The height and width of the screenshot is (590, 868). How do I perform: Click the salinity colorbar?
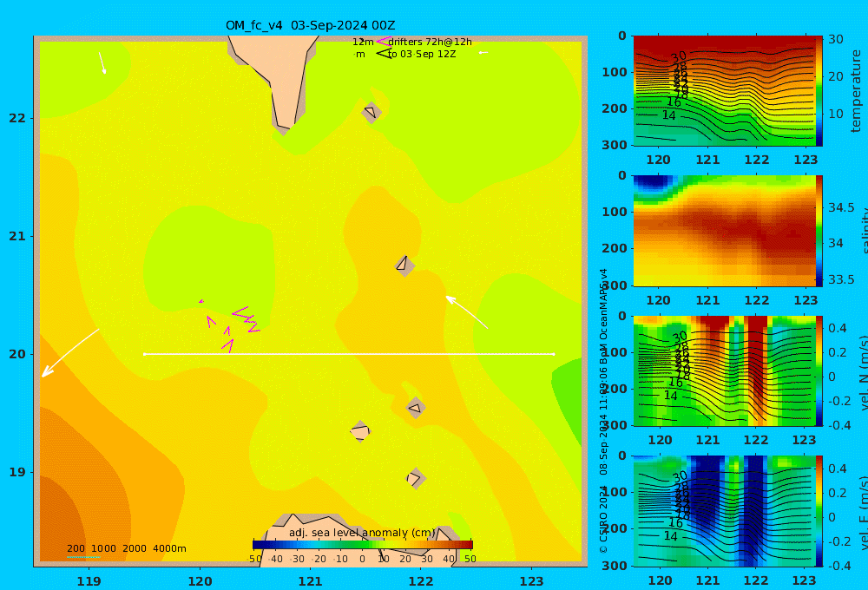tap(819, 231)
